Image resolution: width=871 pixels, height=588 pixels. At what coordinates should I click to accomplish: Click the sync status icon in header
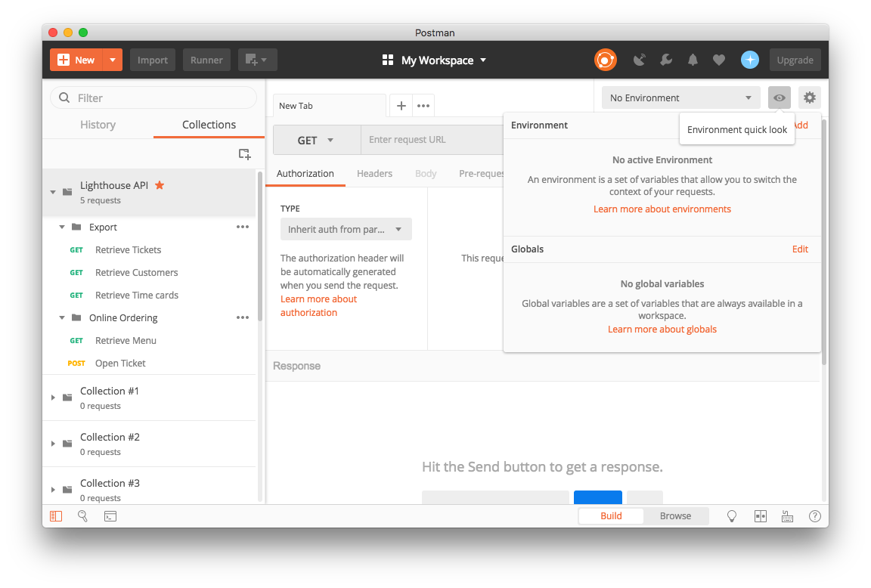point(605,60)
